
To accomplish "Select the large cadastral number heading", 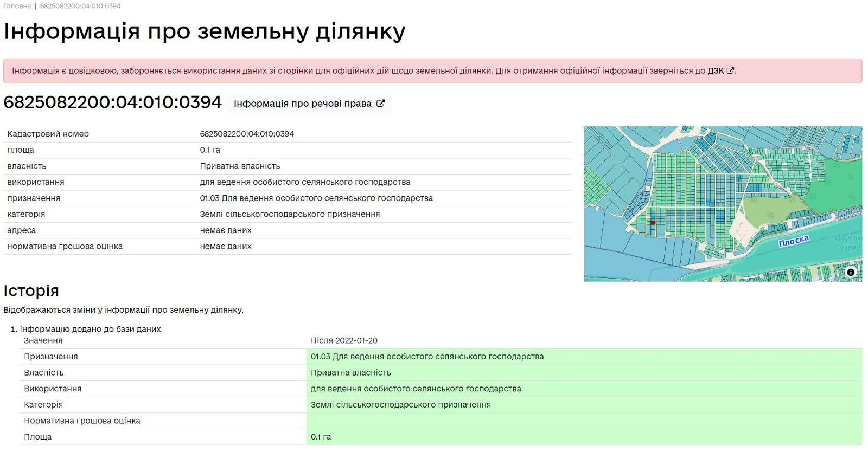I will (x=113, y=102).
